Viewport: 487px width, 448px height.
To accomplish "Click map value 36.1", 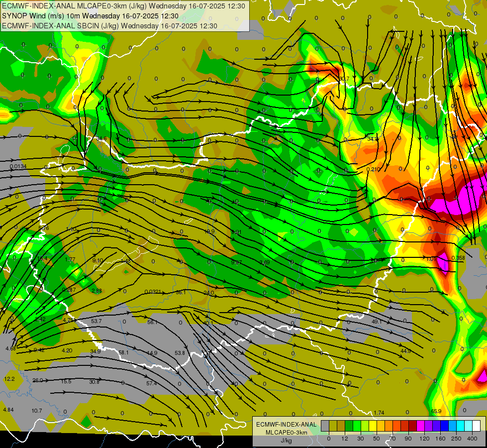I will 181,292.
